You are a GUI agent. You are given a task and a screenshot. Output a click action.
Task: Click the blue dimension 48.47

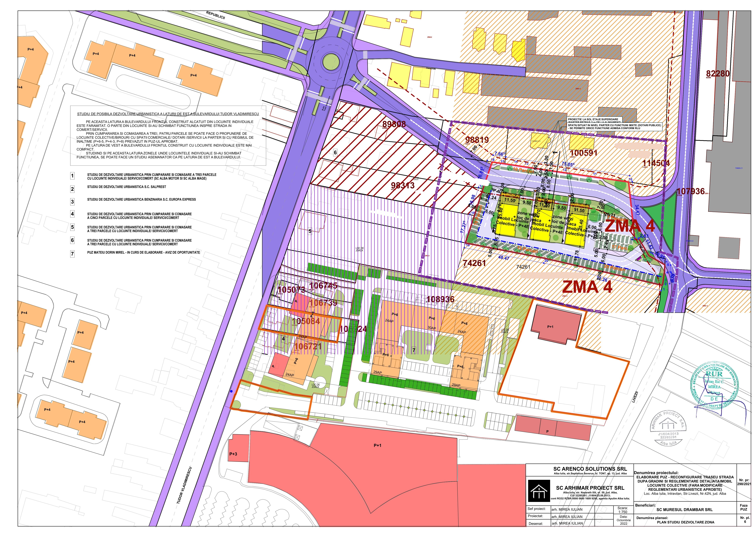coord(503,258)
